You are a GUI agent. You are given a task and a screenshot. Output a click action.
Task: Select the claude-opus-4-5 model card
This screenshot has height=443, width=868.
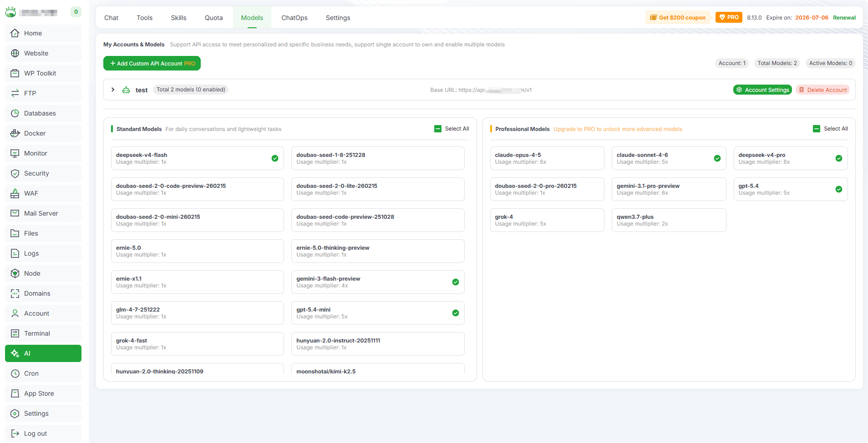coord(547,158)
